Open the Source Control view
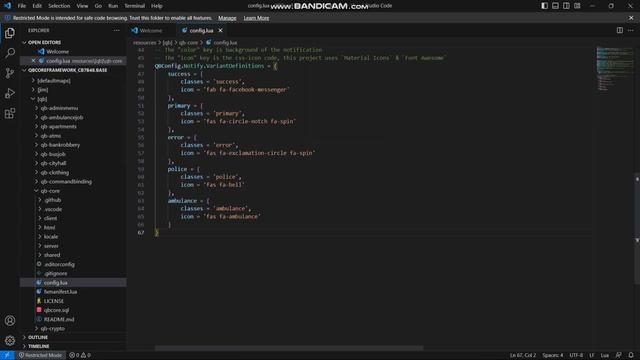This screenshot has width=640, height=360. [10, 73]
